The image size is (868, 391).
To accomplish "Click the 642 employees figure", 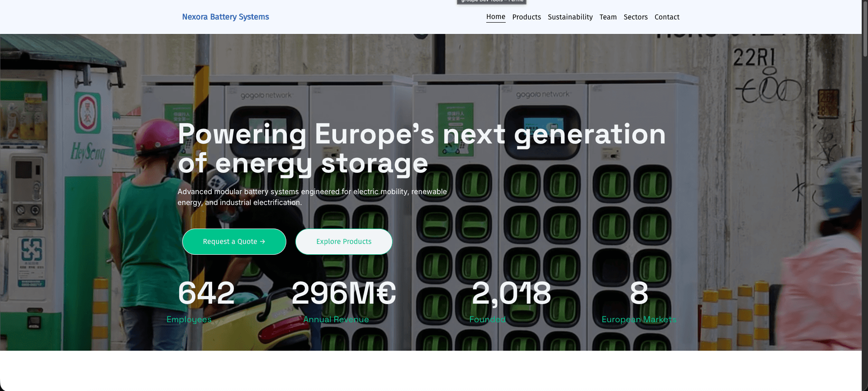I will pos(206,293).
